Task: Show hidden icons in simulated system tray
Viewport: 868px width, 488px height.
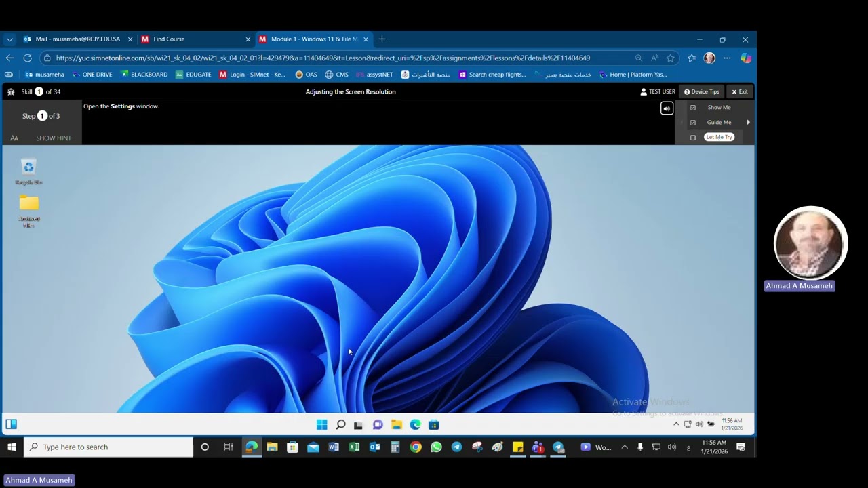Action: pos(676,424)
